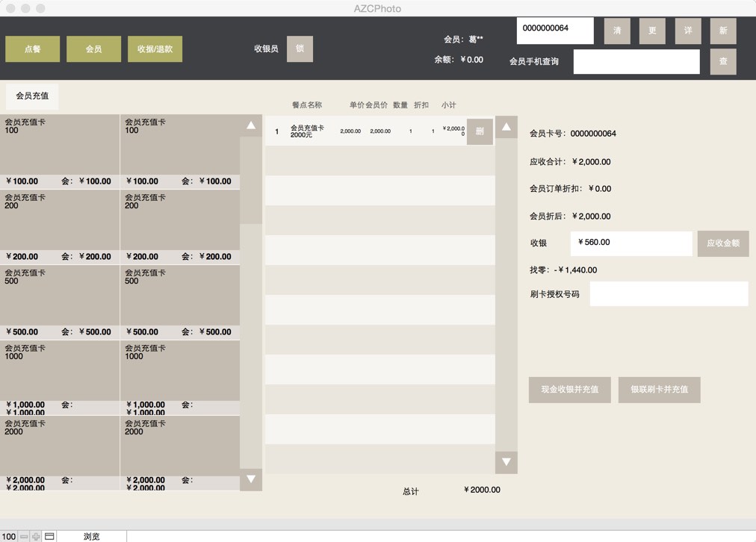
Task: Show member details with the 详 button
Action: 688,31
